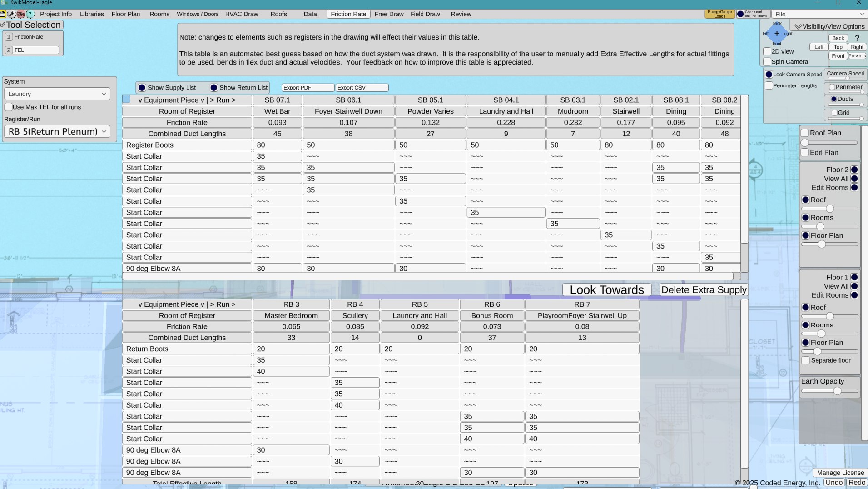This screenshot has height=489, width=868.
Task: Open the RB 5(Return Plenum) register dropdown
Action: point(57,132)
